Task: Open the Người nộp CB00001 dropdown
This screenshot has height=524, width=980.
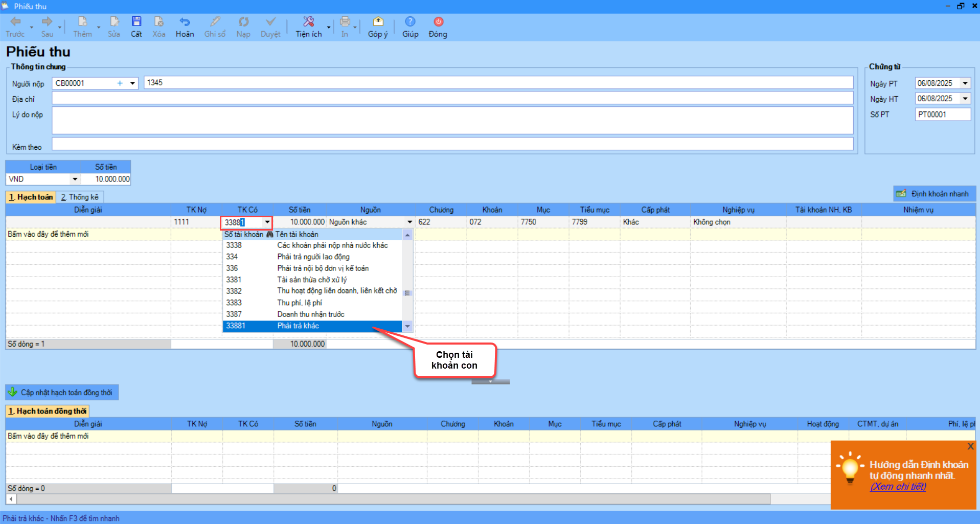Action: pyautogui.click(x=132, y=83)
